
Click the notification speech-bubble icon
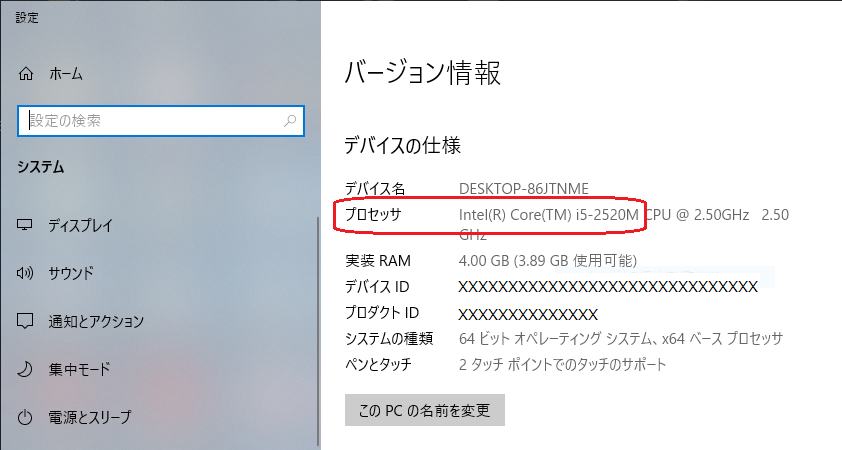25,321
